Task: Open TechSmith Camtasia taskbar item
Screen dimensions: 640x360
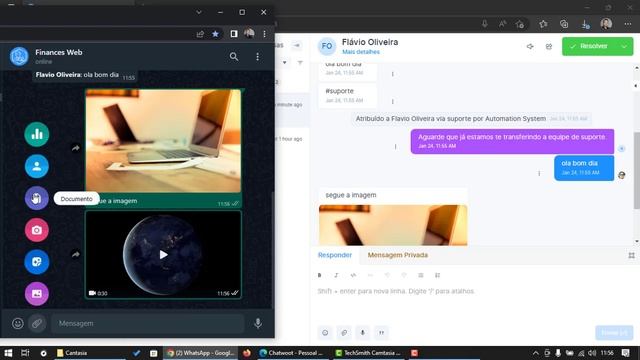Action: tap(368, 353)
